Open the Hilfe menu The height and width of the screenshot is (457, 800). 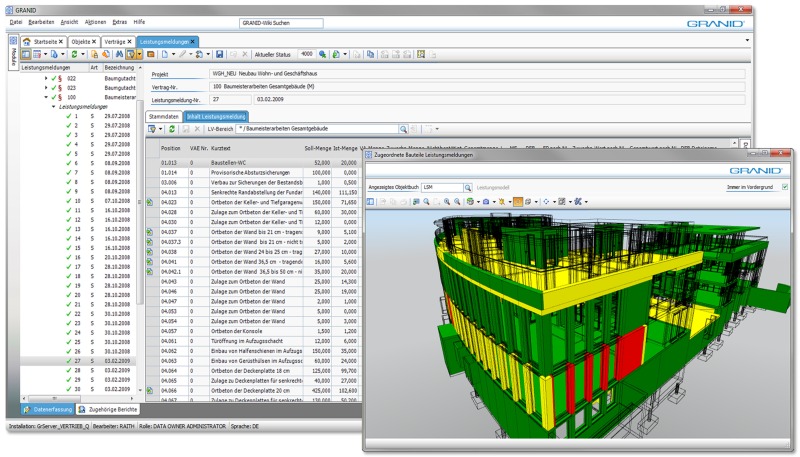[x=139, y=22]
